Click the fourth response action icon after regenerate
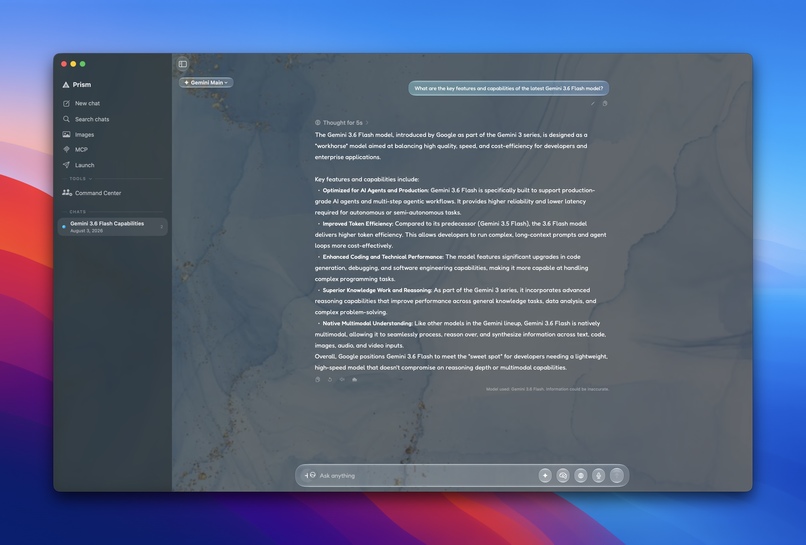Image resolution: width=806 pixels, height=545 pixels. (355, 379)
